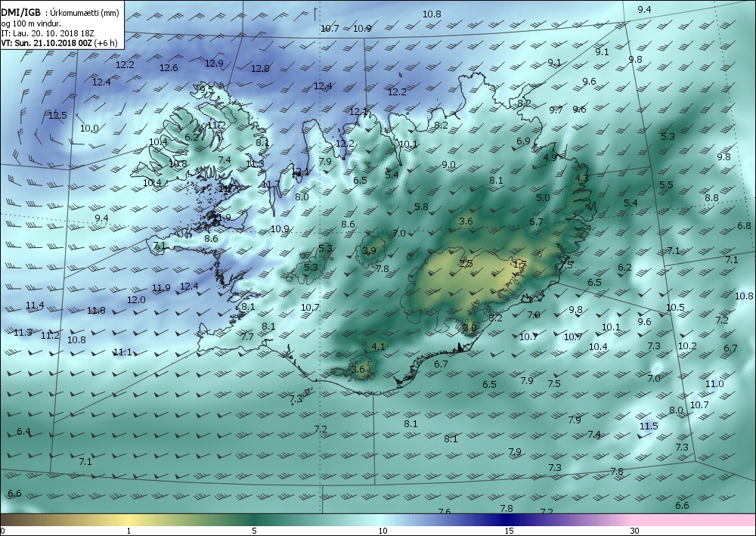The width and height of the screenshot is (756, 536).
Task: Select the 5 tick label on the color scale
Action: [x=254, y=531]
